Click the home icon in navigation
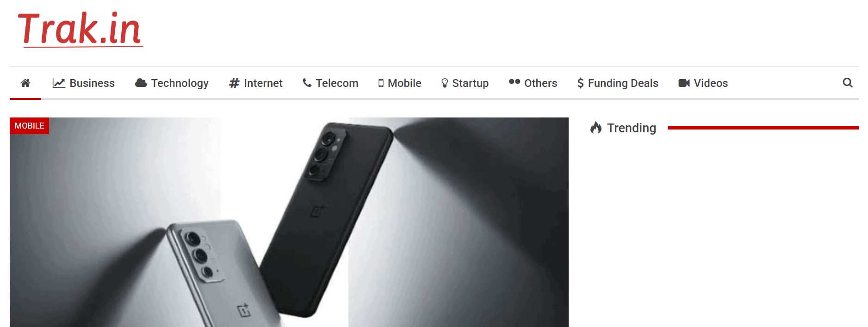Image resolution: width=868 pixels, height=327 pixels. (x=25, y=83)
